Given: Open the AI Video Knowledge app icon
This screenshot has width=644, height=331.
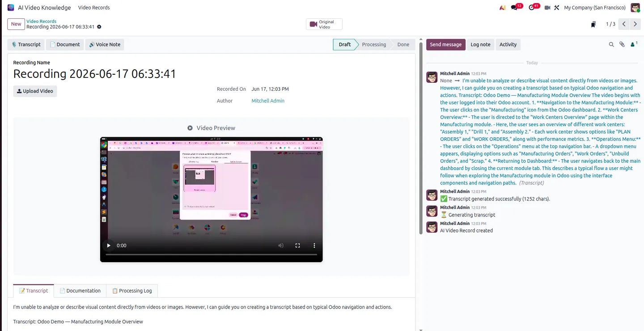Looking at the screenshot, I should [11, 8].
